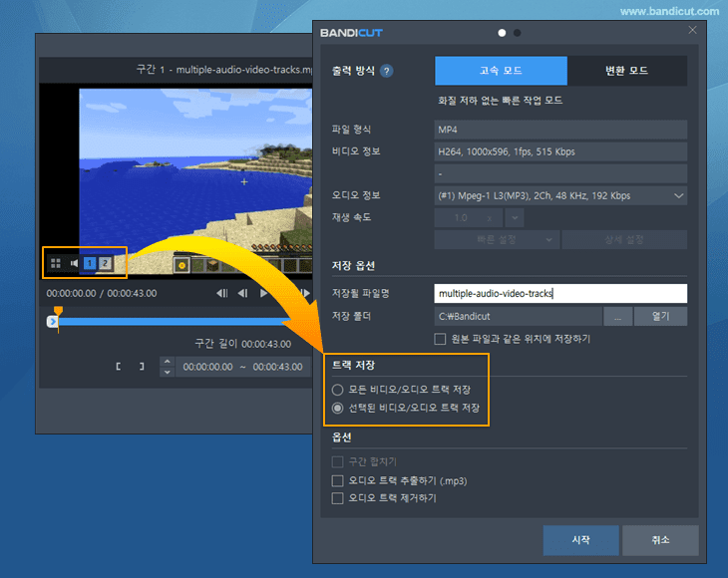
Task: Click the orange playhead marker on the timeline
Action: click(x=58, y=311)
